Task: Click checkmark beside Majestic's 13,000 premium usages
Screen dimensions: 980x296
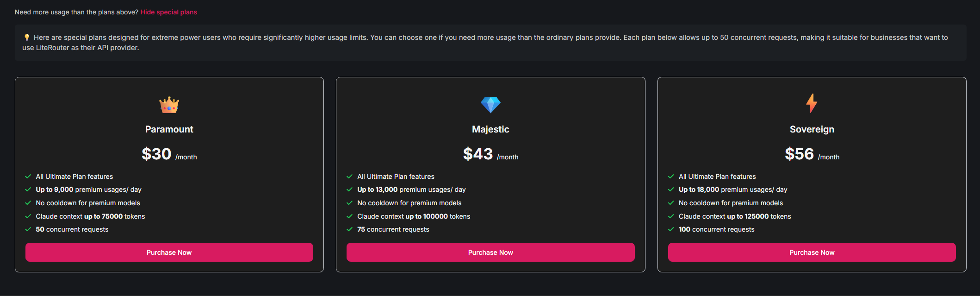Action: 350,189
